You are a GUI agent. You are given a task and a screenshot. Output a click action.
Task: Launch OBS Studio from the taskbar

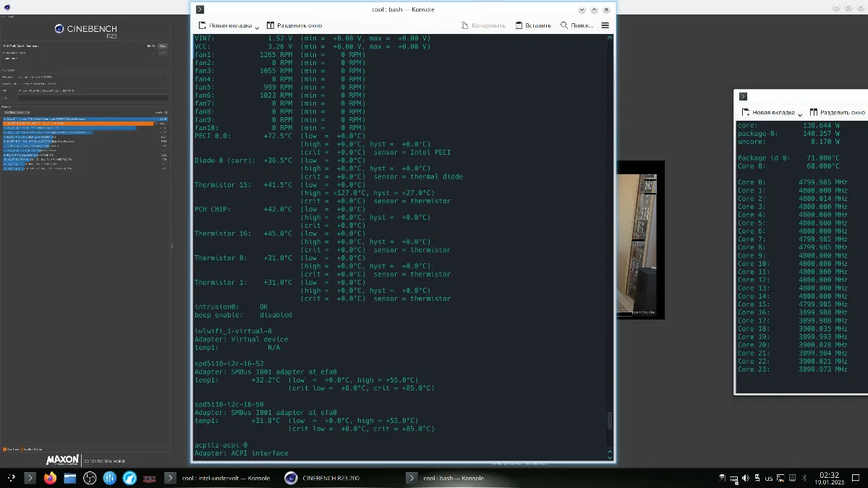click(x=90, y=478)
